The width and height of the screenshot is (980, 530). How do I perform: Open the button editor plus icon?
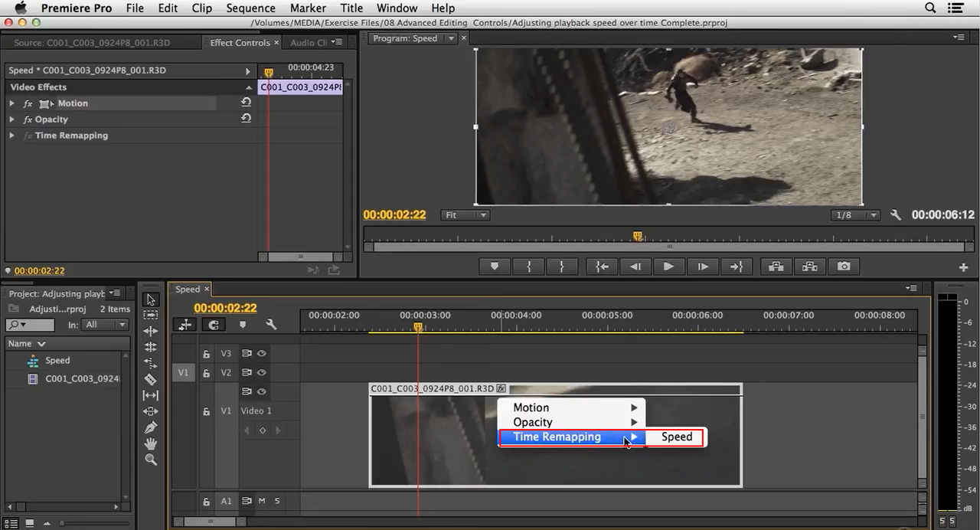964,267
